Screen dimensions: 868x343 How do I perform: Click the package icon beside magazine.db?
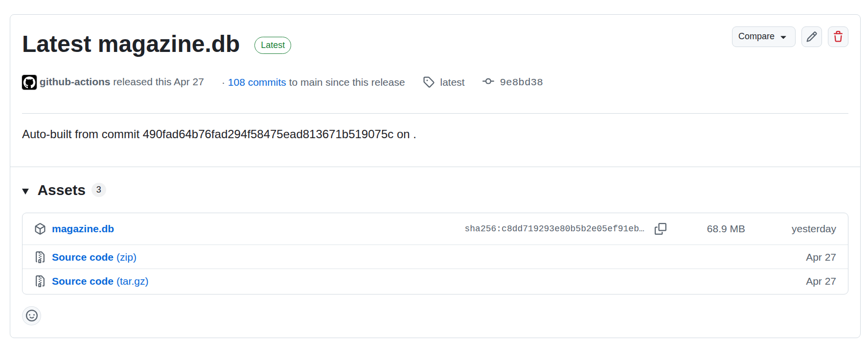tap(40, 229)
